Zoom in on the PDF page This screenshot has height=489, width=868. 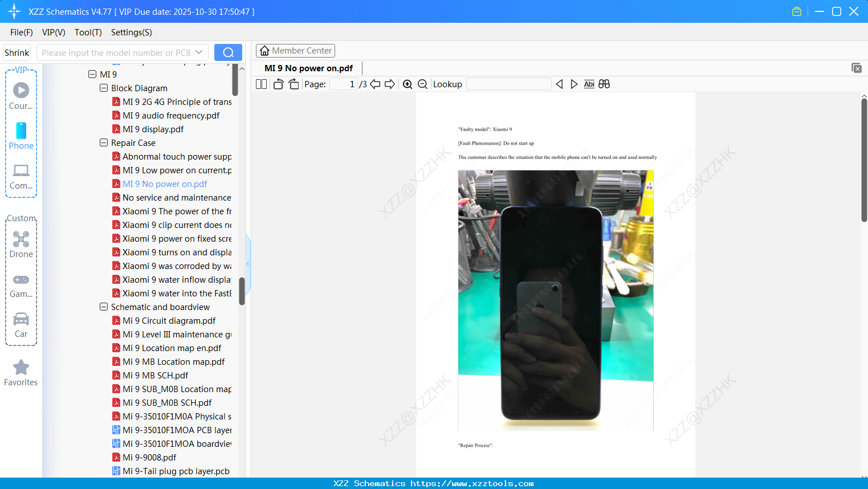(x=407, y=84)
